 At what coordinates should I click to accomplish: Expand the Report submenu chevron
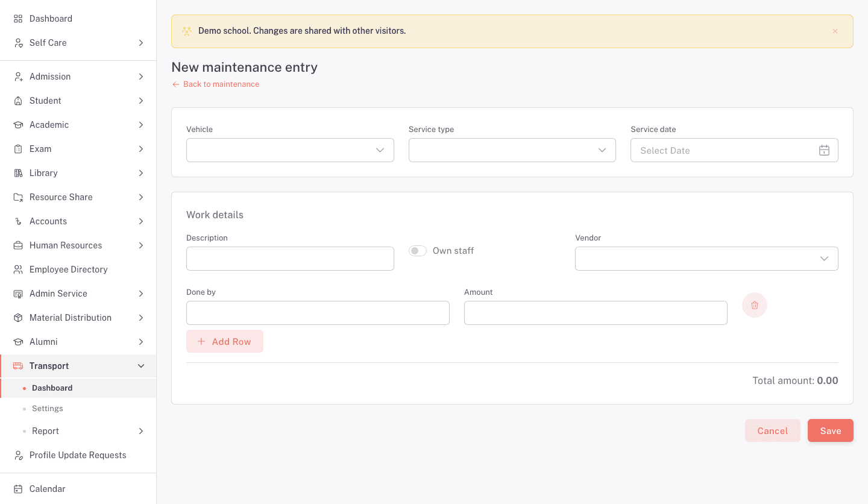click(x=141, y=431)
